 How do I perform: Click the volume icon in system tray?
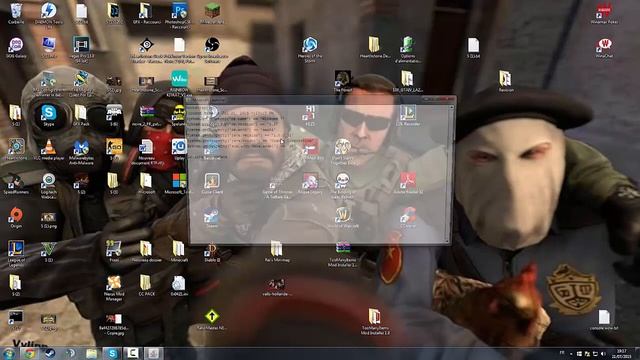(603, 353)
